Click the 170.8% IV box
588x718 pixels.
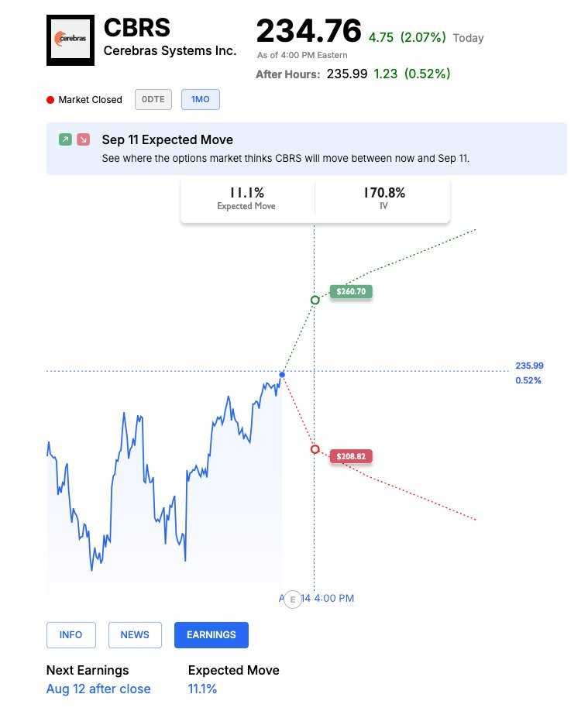pos(384,198)
